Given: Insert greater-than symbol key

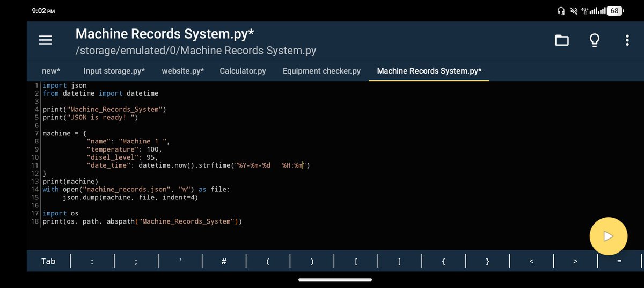Looking at the screenshot, I should (575, 261).
